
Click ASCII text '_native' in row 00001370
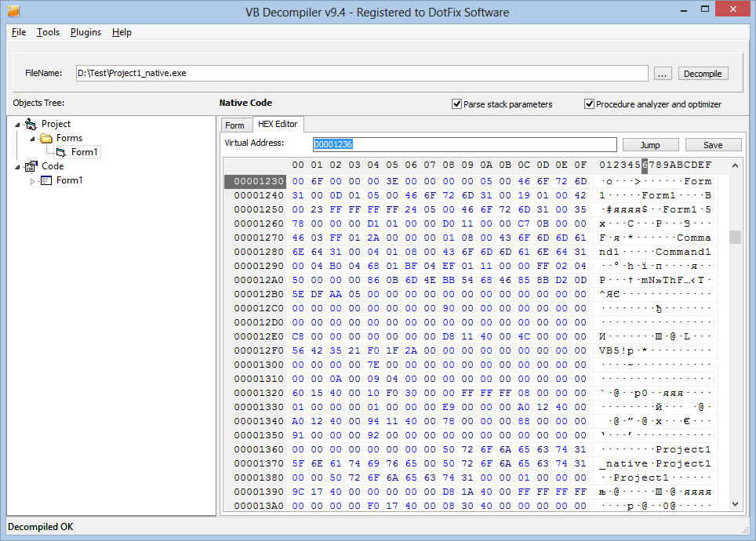point(623,464)
